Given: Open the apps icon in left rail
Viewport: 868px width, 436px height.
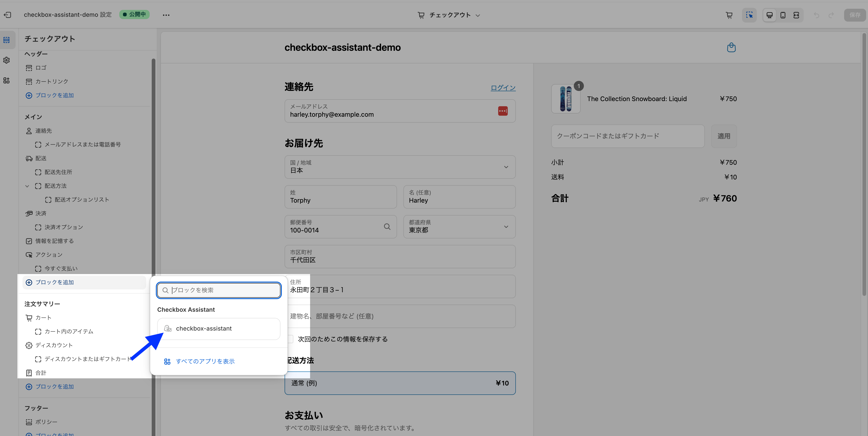Looking at the screenshot, I should pyautogui.click(x=6, y=80).
